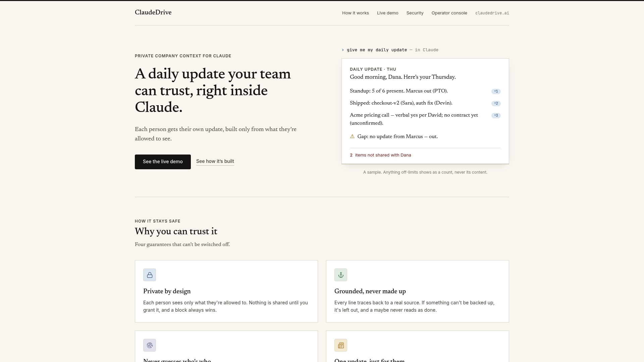The image size is (644, 362).
Task: Click 'Gap: no update from Marcus' text
Action: pos(397,137)
